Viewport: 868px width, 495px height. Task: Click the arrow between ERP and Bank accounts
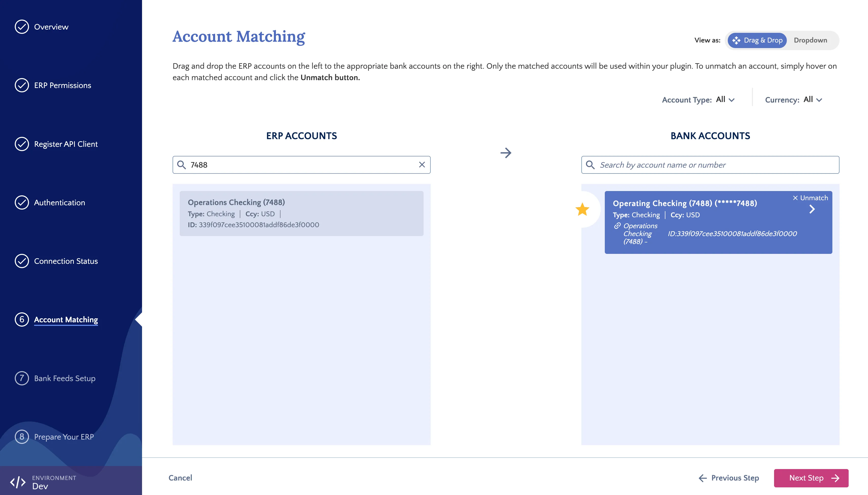506,153
